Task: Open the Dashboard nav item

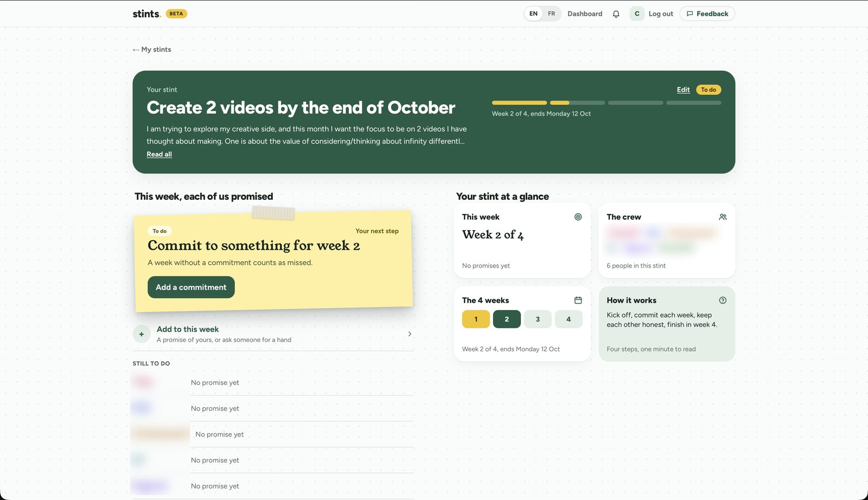Action: click(x=585, y=14)
